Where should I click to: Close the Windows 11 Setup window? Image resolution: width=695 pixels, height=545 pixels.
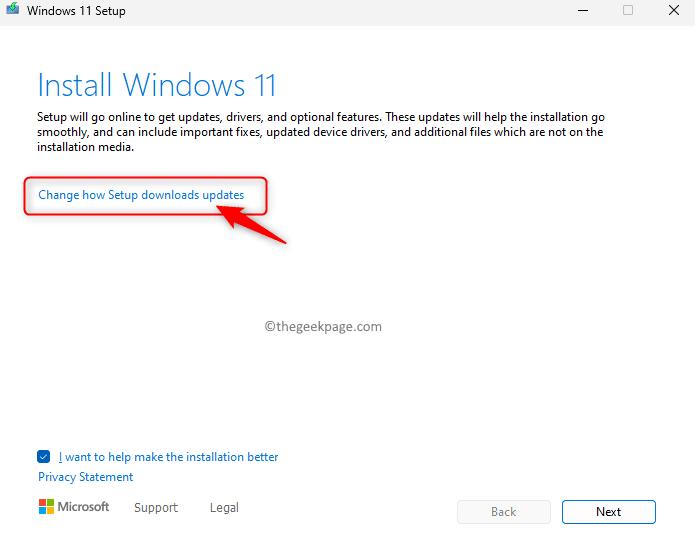(674, 10)
